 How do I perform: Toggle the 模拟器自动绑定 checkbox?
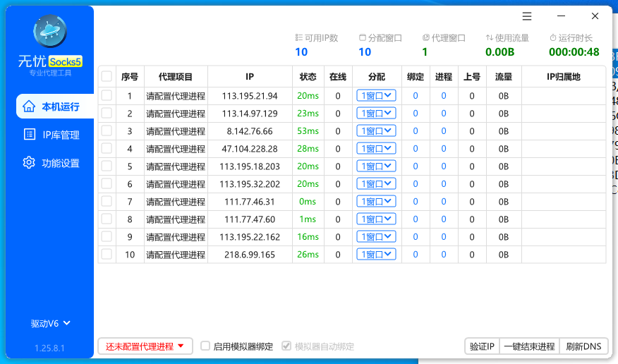pyautogui.click(x=286, y=346)
